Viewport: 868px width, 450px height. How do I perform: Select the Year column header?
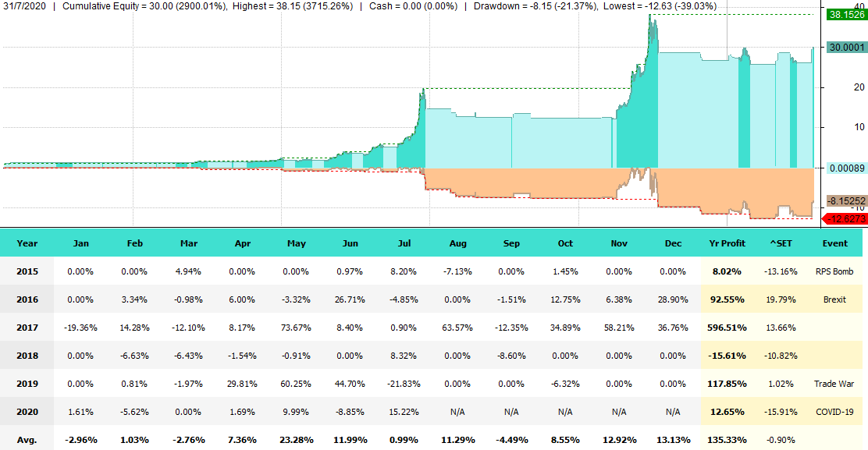[x=27, y=243]
